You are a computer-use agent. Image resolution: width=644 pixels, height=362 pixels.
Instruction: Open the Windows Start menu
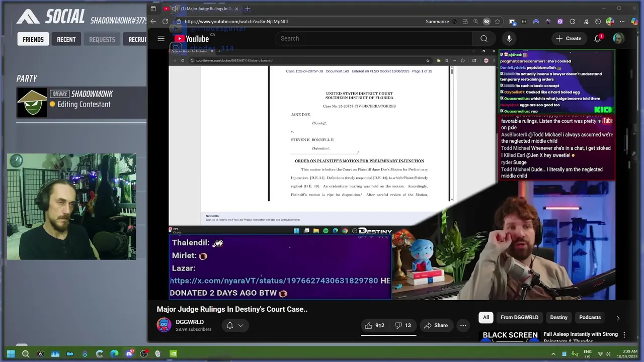[11, 353]
